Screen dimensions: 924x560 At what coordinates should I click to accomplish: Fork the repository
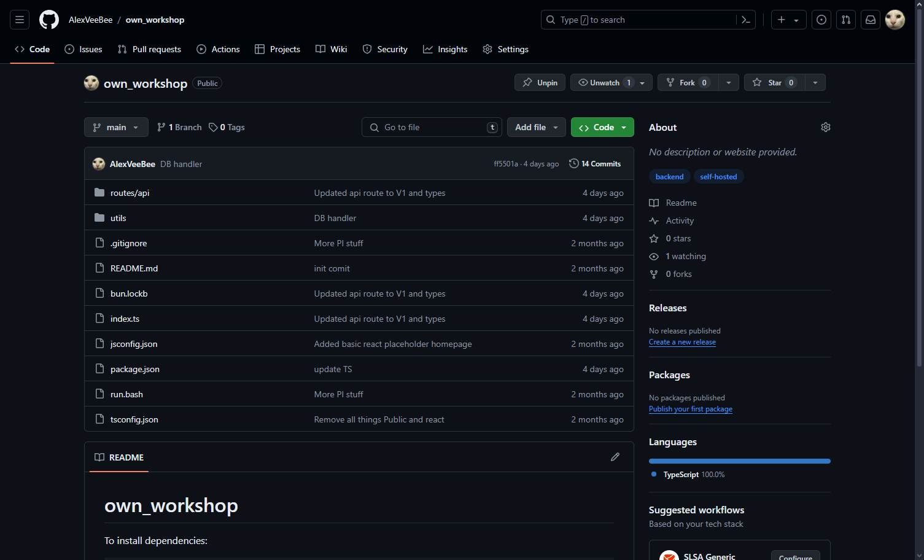688,82
